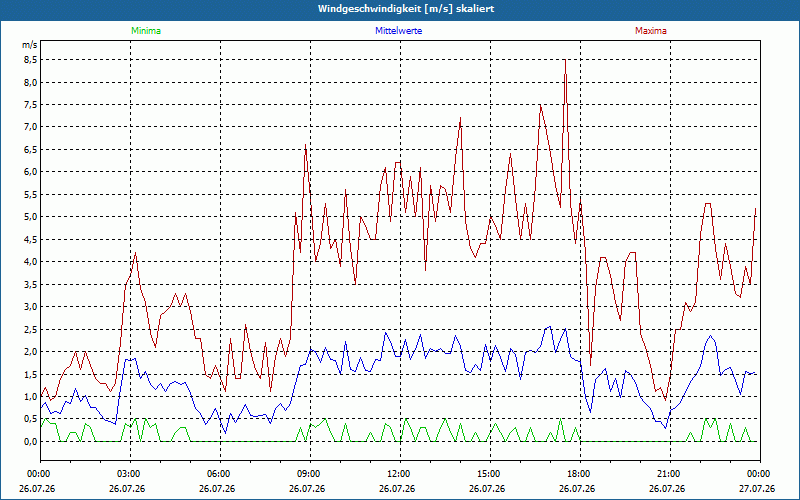The height and width of the screenshot is (500, 800).
Task: Click the 6,5 y-axis value
Action: click(x=31, y=149)
